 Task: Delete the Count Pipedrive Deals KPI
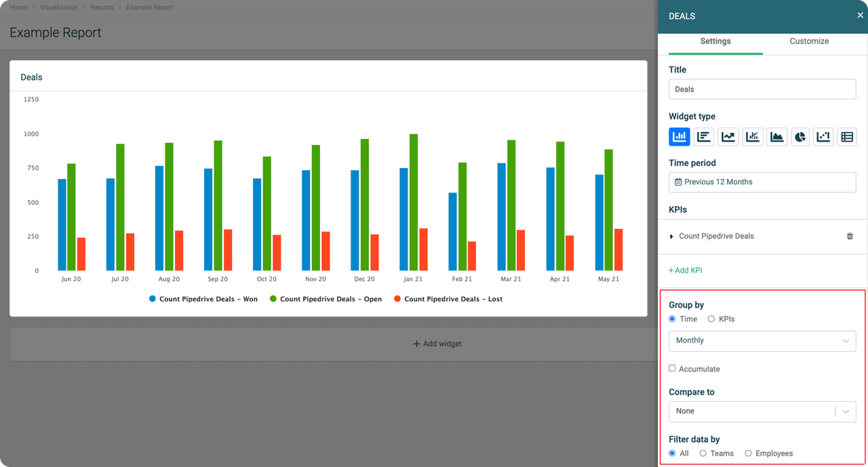click(x=850, y=237)
